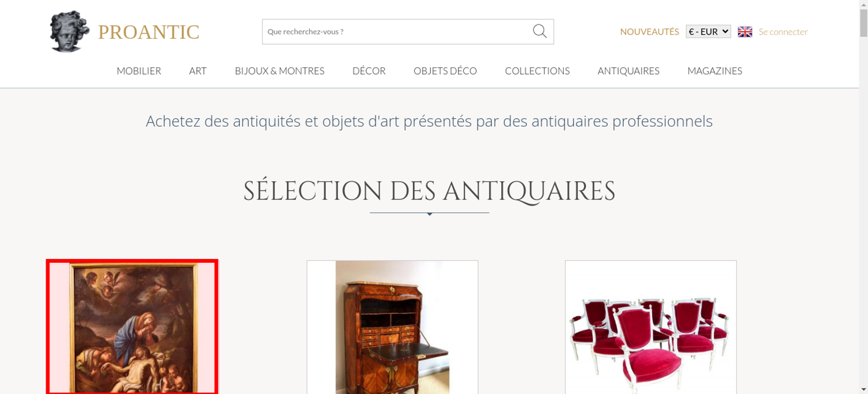Open the Décor menu
This screenshot has height=394, width=868.
click(x=369, y=71)
